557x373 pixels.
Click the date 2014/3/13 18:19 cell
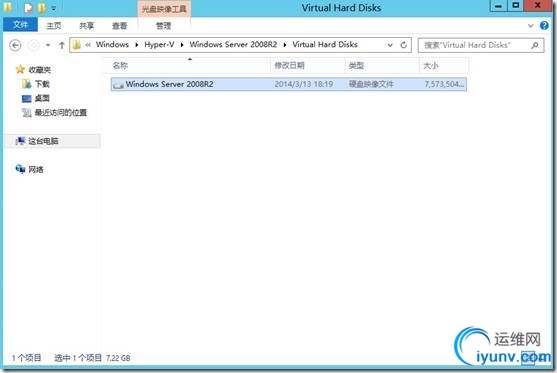[304, 84]
